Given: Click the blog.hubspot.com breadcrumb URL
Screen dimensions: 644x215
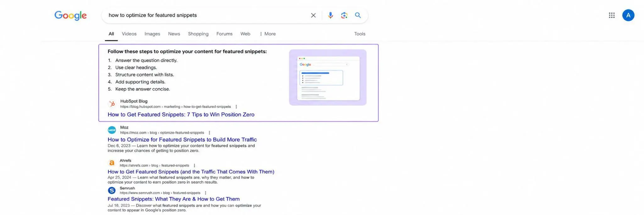Looking at the screenshot, I should click(175, 107).
